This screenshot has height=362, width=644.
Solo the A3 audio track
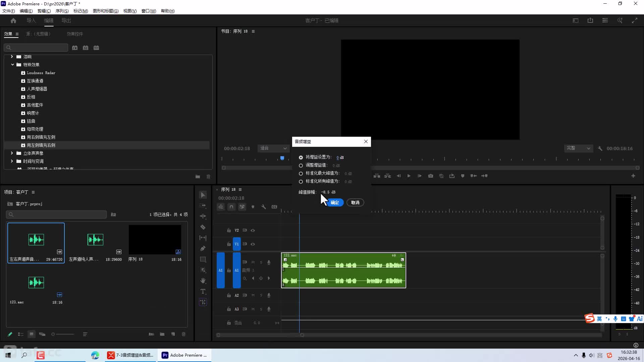261,309
